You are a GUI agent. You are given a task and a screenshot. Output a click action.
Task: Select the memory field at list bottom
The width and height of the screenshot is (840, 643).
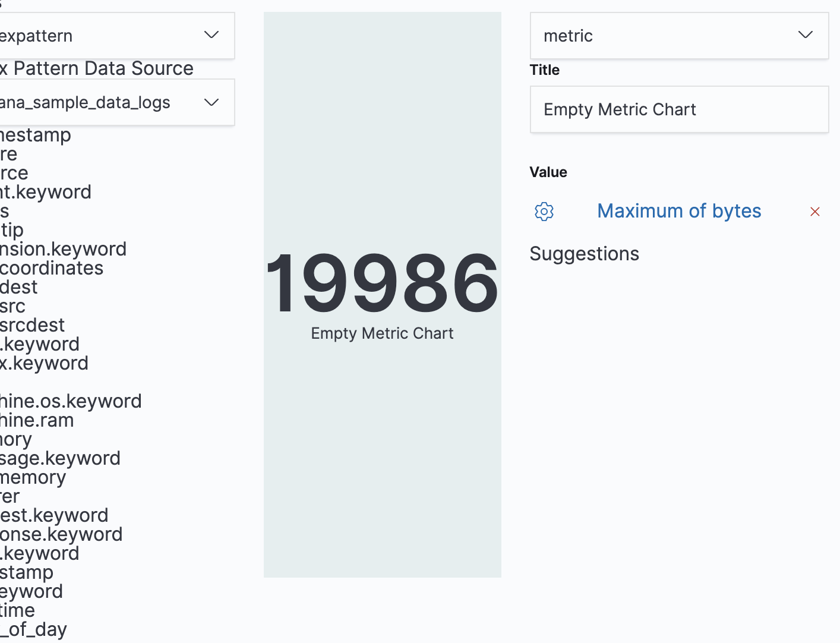click(x=33, y=477)
